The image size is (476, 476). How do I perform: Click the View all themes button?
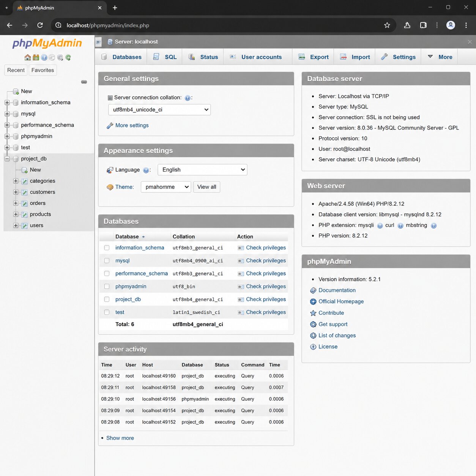[207, 187]
